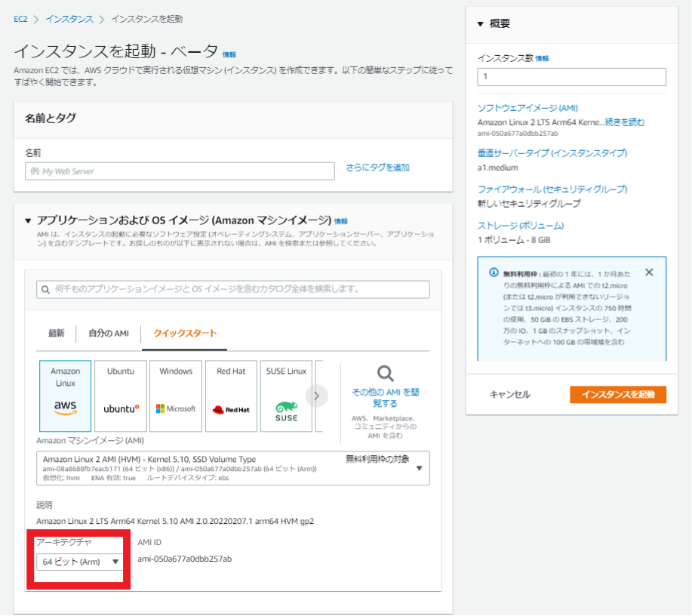Click the AMI catalog search field

232,290
